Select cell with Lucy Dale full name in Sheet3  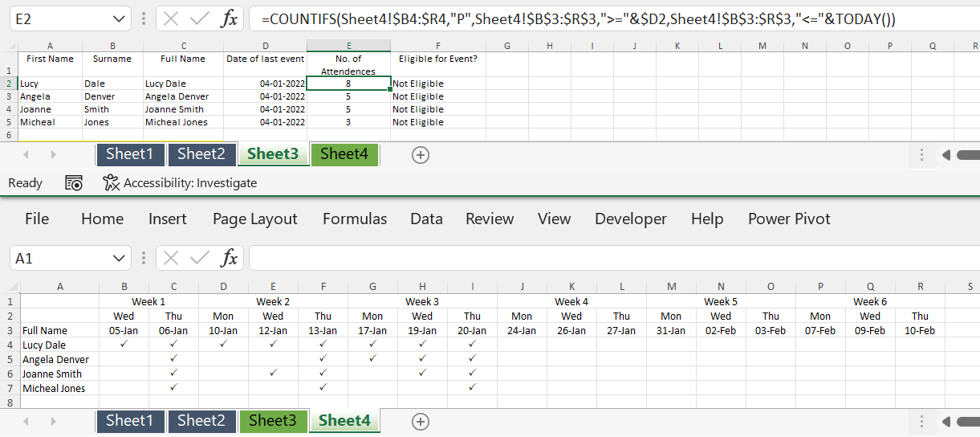point(183,84)
